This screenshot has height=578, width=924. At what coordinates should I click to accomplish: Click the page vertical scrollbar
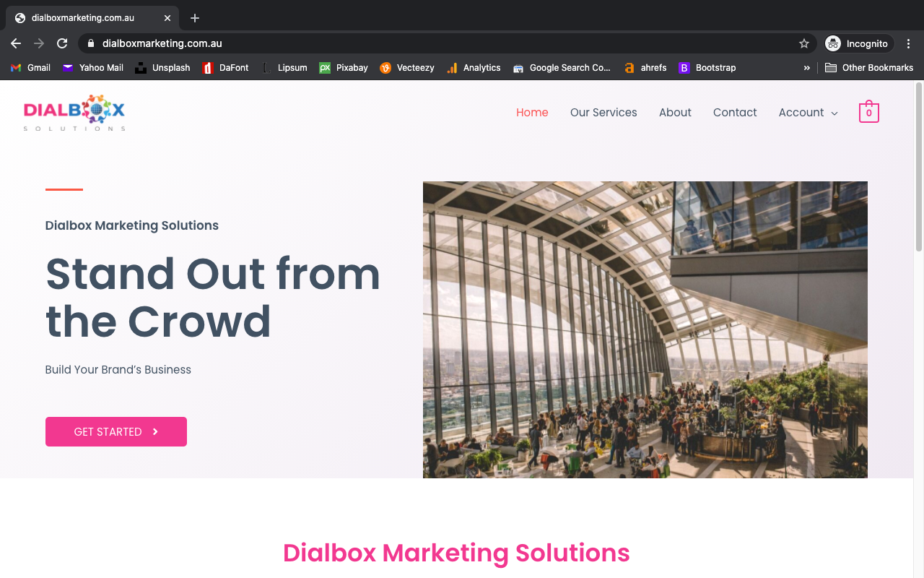click(918, 166)
